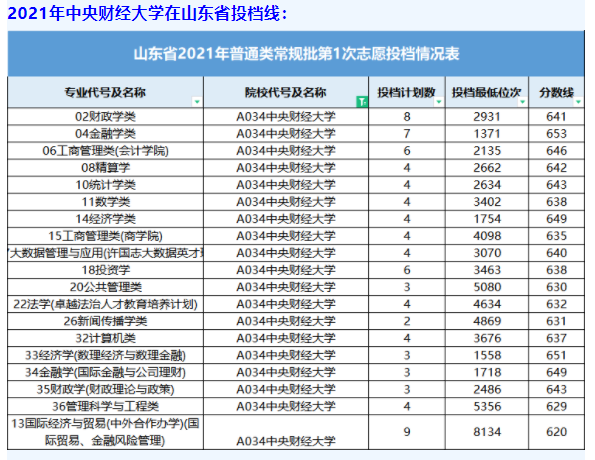Click the blue heading 2021年中央财经大学在山东省投档线
The height and width of the screenshot is (460, 595).
pyautogui.click(x=147, y=14)
